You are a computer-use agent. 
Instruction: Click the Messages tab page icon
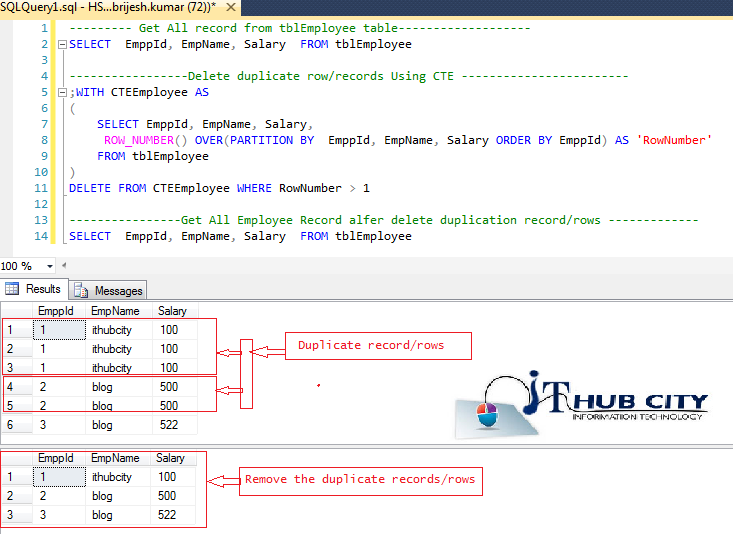pyautogui.click(x=81, y=290)
